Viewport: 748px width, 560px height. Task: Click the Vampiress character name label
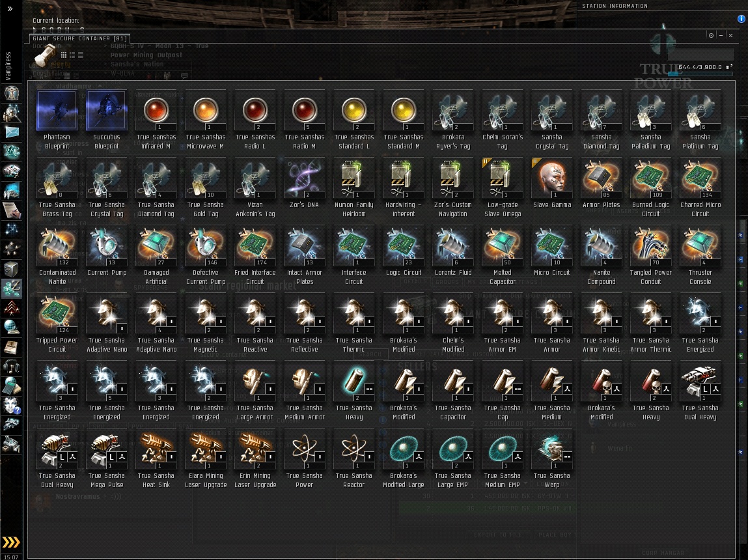click(x=8, y=66)
